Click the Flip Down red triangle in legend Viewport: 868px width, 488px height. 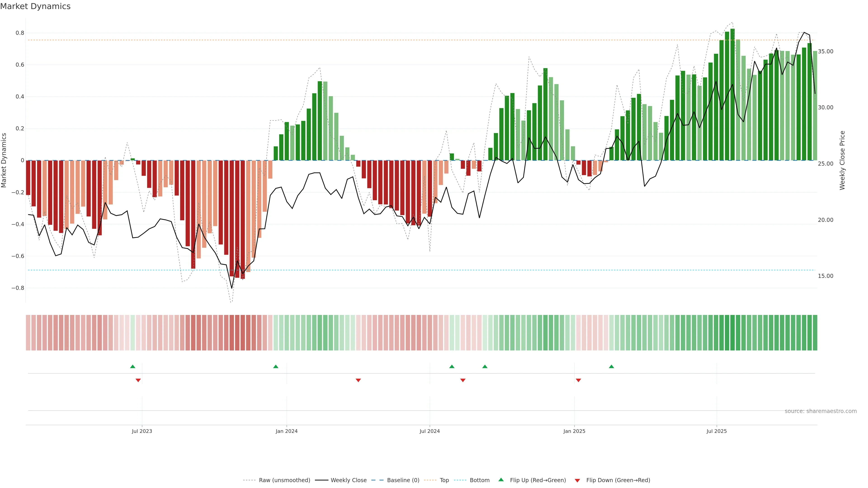[x=577, y=480]
